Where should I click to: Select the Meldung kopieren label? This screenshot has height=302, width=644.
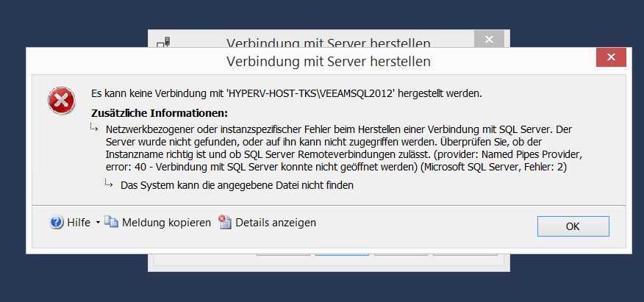tap(166, 223)
